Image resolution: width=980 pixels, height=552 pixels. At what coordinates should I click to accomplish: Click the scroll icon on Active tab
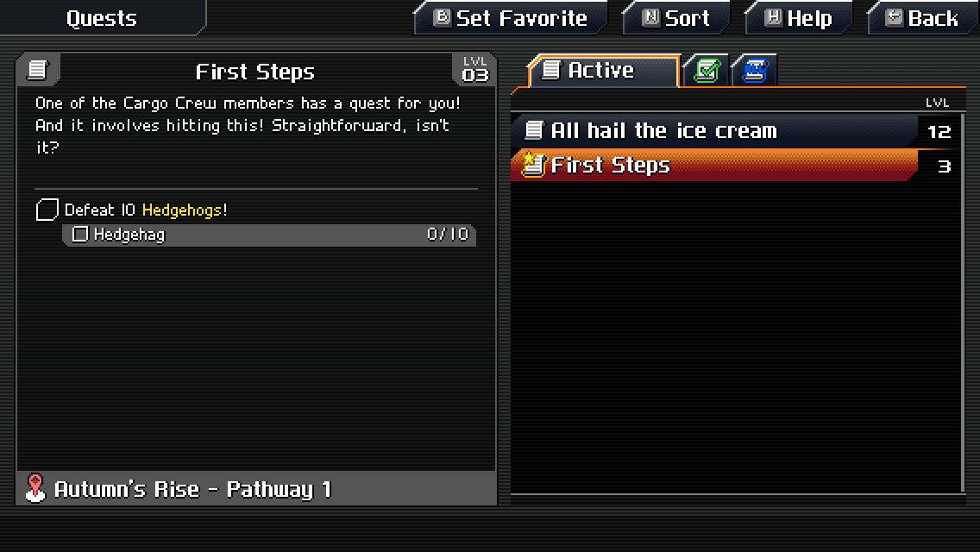(x=550, y=70)
